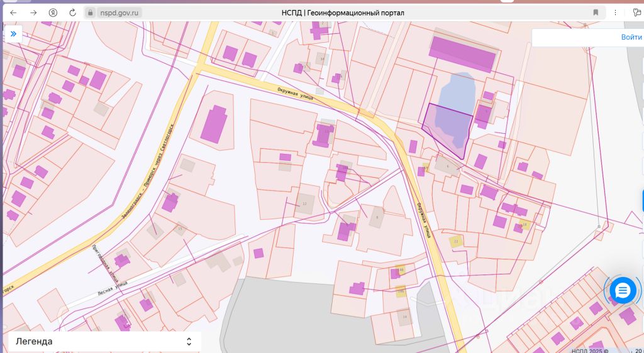Viewport: 644px width, 353px height.
Task: Bookmark this page via bookmark icon
Action: pos(596,13)
